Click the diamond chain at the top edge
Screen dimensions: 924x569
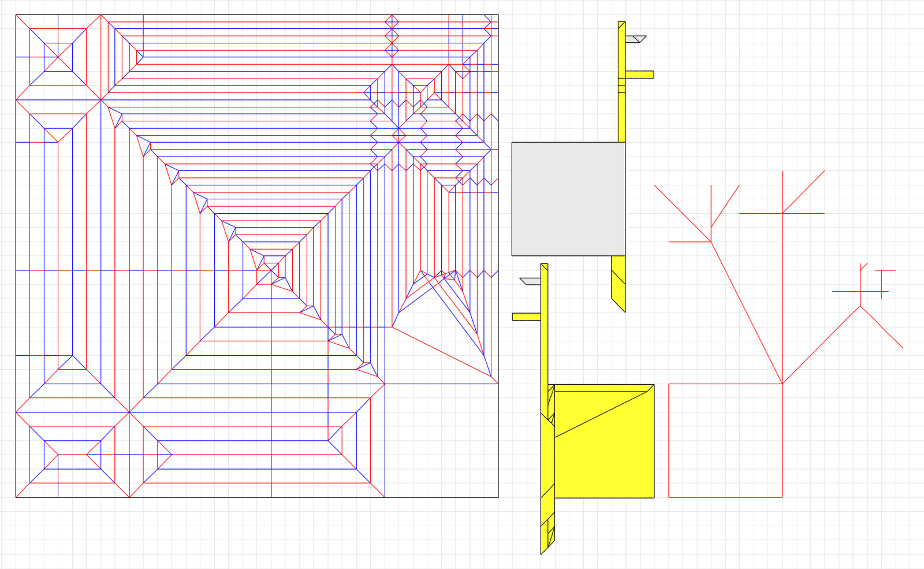[392, 32]
